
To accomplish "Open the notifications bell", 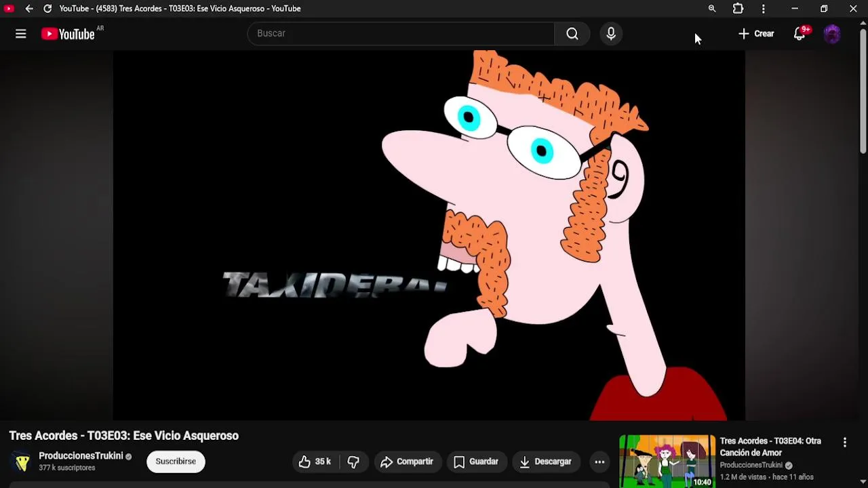I will pos(800,34).
